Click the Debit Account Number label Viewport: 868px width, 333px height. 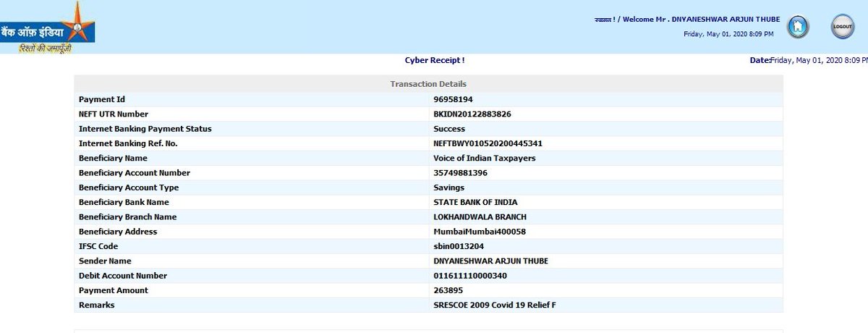point(122,276)
